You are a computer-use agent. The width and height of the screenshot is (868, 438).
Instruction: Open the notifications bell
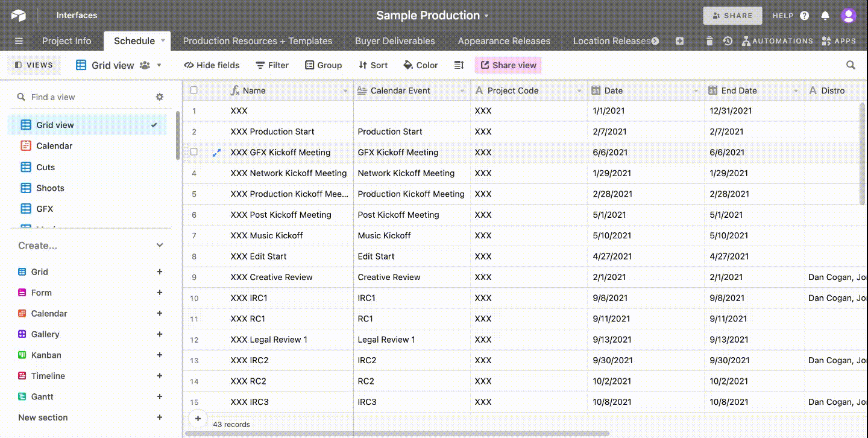pyautogui.click(x=825, y=14)
